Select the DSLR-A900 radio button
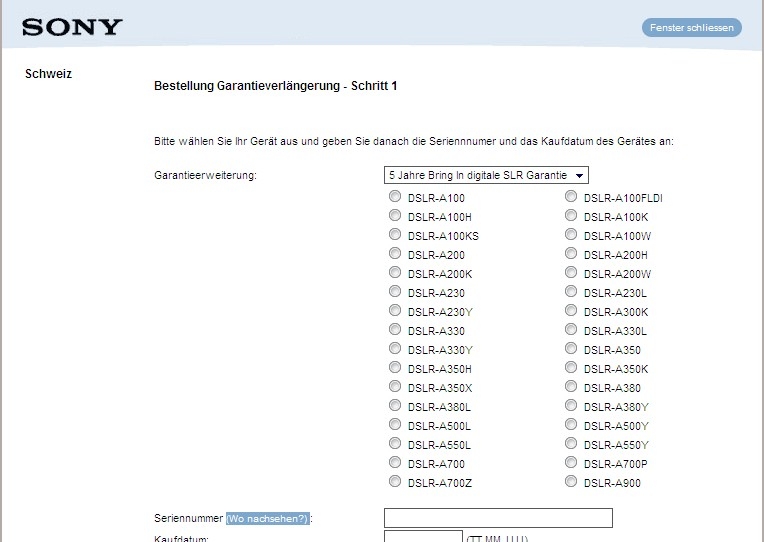This screenshot has height=542, width=764. click(571, 482)
